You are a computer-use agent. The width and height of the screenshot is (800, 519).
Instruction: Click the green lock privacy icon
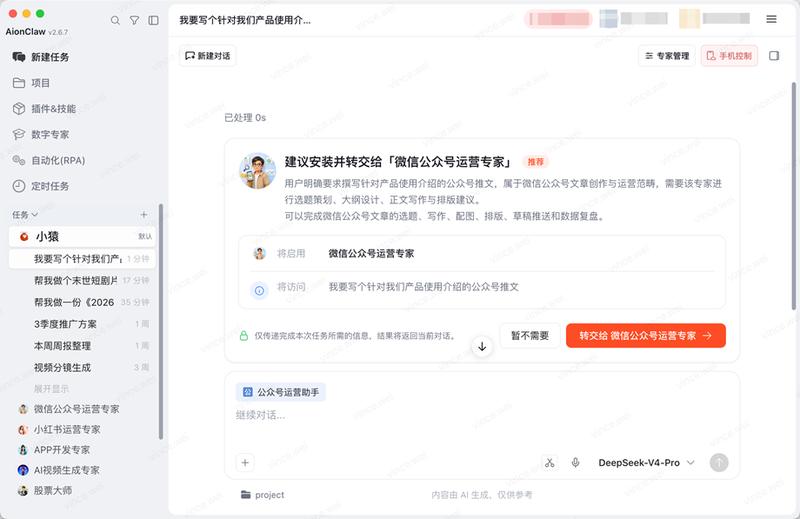pyautogui.click(x=244, y=336)
